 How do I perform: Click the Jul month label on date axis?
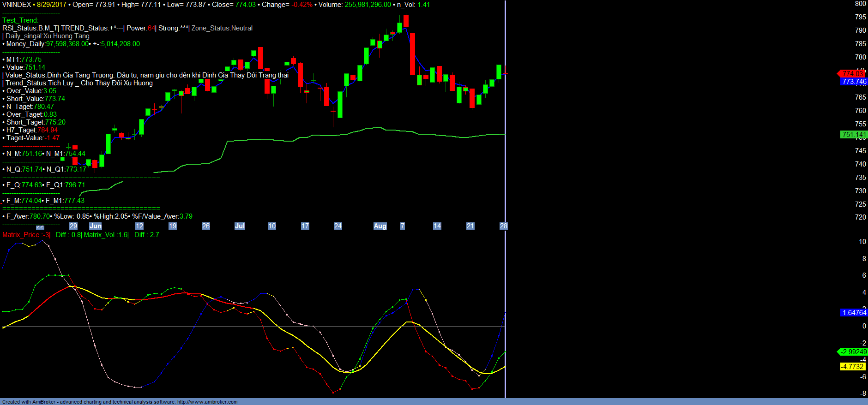click(x=240, y=226)
